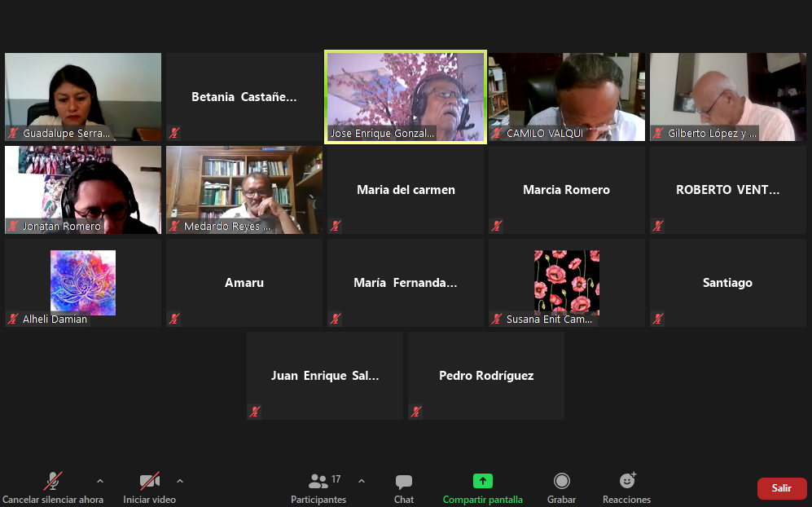Click the green Compartir pantalla icon
812x507 pixels.
tap(483, 481)
